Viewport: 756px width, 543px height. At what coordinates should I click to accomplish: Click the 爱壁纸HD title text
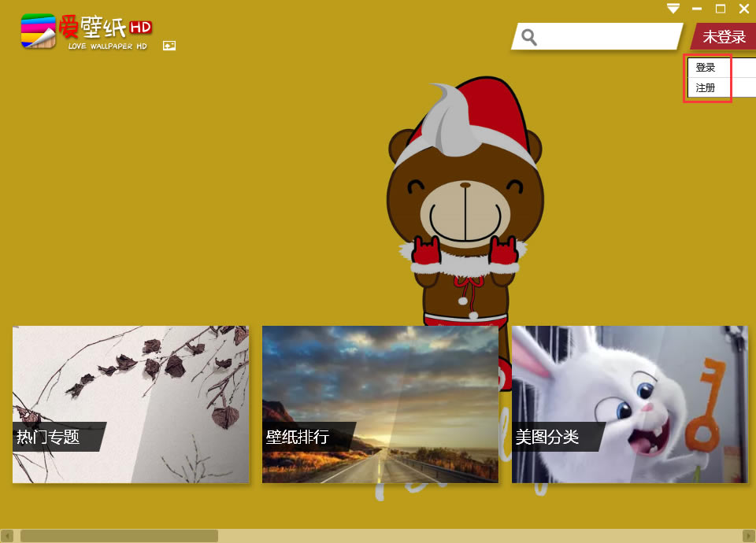pos(105,27)
